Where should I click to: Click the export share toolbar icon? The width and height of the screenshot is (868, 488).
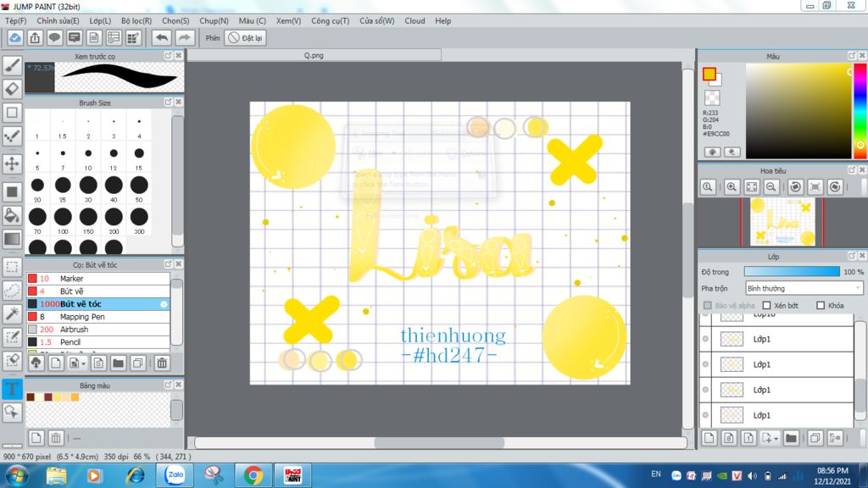coord(35,37)
